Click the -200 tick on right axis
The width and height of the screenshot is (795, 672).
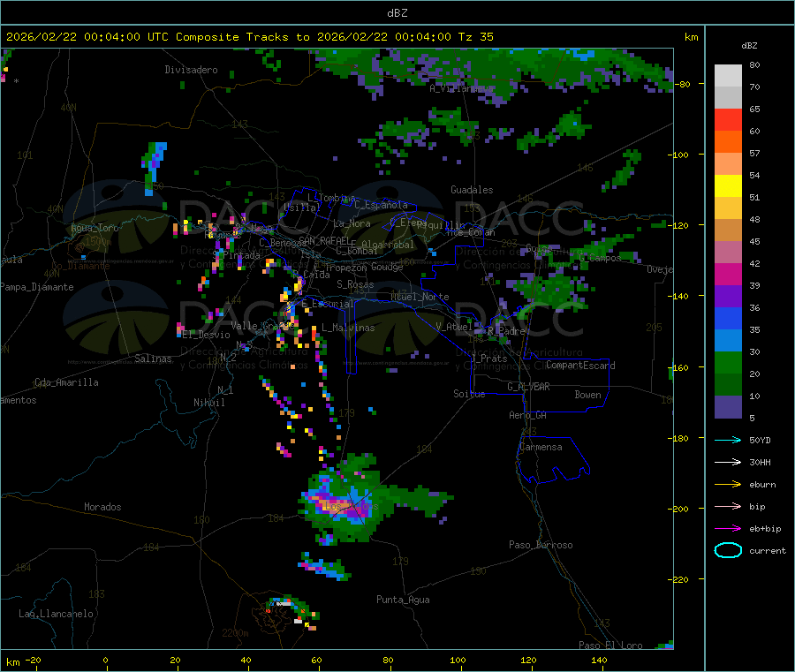(681, 509)
